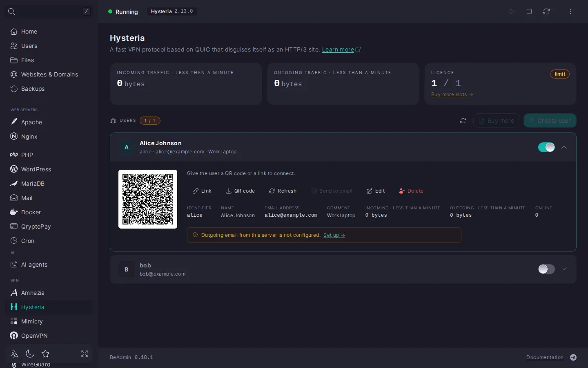Viewport: 588px width, 368px height.
Task: Click bob's avatar letter B
Action: point(127,269)
